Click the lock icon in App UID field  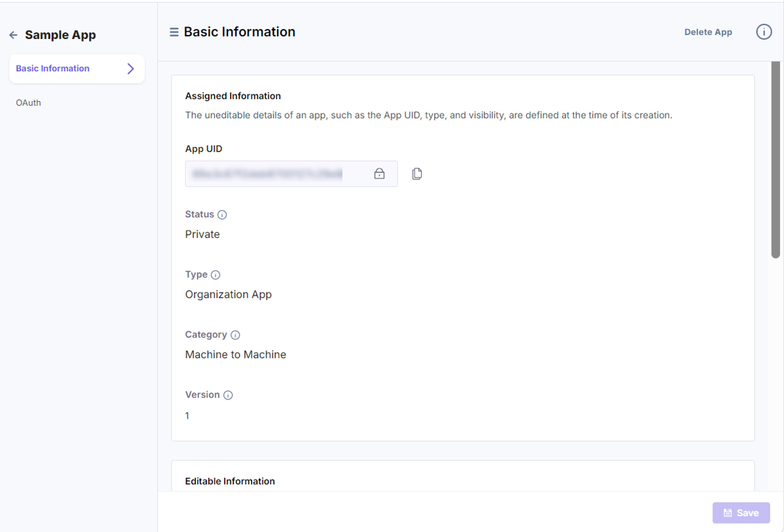click(x=379, y=173)
